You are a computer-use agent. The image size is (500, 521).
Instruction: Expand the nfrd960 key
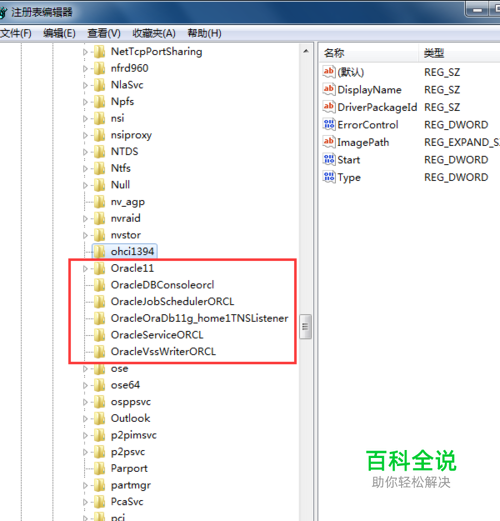tap(85, 69)
